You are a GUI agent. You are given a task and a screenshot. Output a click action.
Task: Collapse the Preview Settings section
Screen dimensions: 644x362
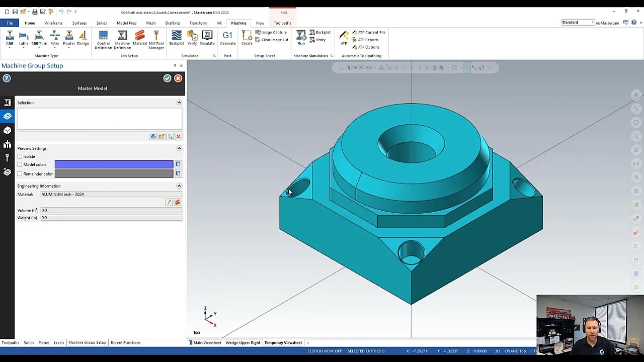(179, 148)
